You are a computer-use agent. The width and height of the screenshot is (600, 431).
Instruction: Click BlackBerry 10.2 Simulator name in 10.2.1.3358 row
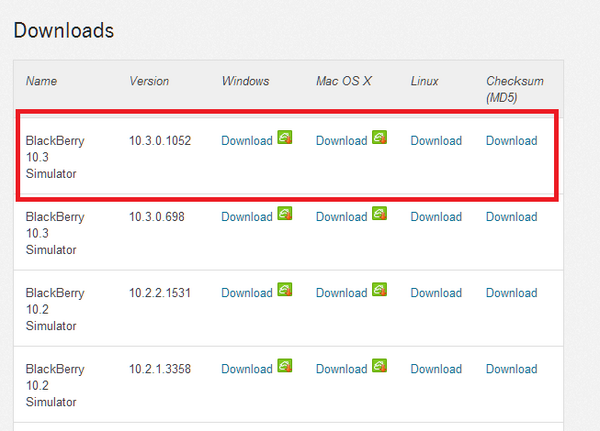[x=55, y=386]
